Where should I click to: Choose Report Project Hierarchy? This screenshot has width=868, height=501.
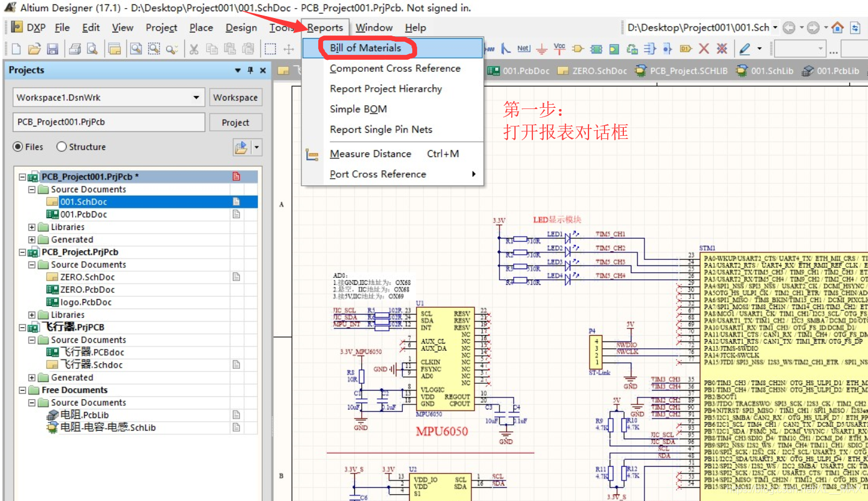point(385,89)
